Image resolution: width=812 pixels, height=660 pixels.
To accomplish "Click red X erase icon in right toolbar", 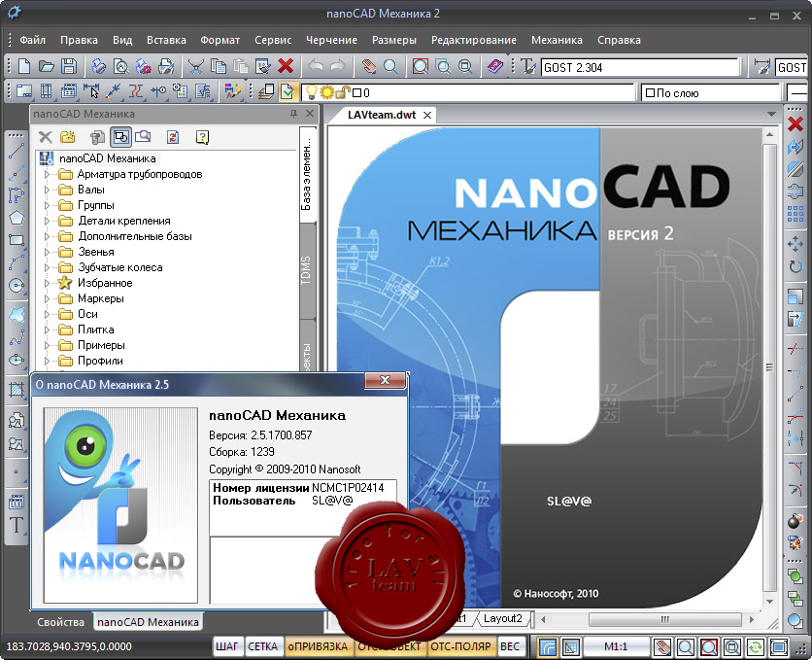I will click(795, 123).
